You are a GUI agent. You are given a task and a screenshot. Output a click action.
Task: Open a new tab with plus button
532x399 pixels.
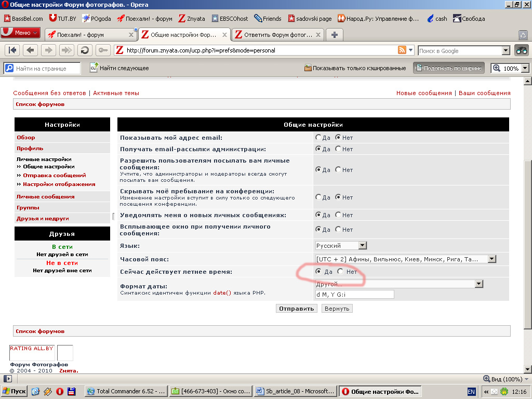click(334, 35)
